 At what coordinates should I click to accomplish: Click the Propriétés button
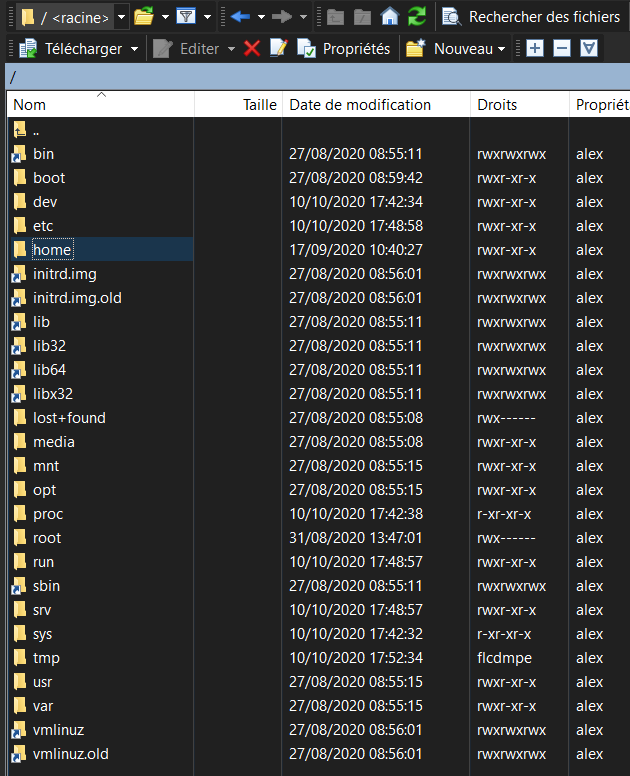coord(345,48)
